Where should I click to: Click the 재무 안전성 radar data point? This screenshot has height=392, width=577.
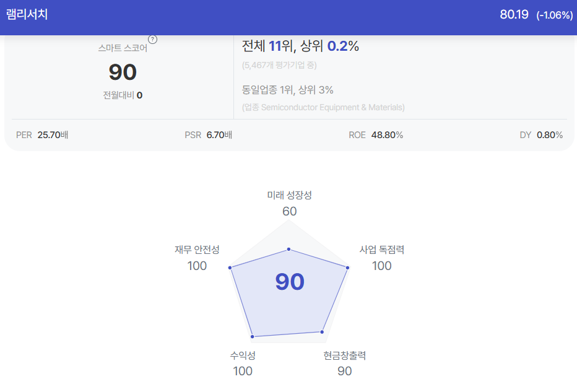[x=230, y=268]
